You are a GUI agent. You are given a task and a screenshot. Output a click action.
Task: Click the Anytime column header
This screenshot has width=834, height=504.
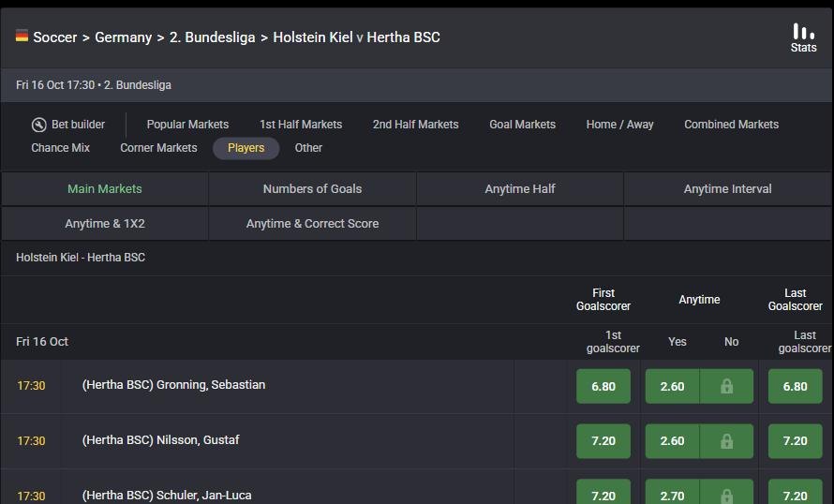tap(699, 300)
